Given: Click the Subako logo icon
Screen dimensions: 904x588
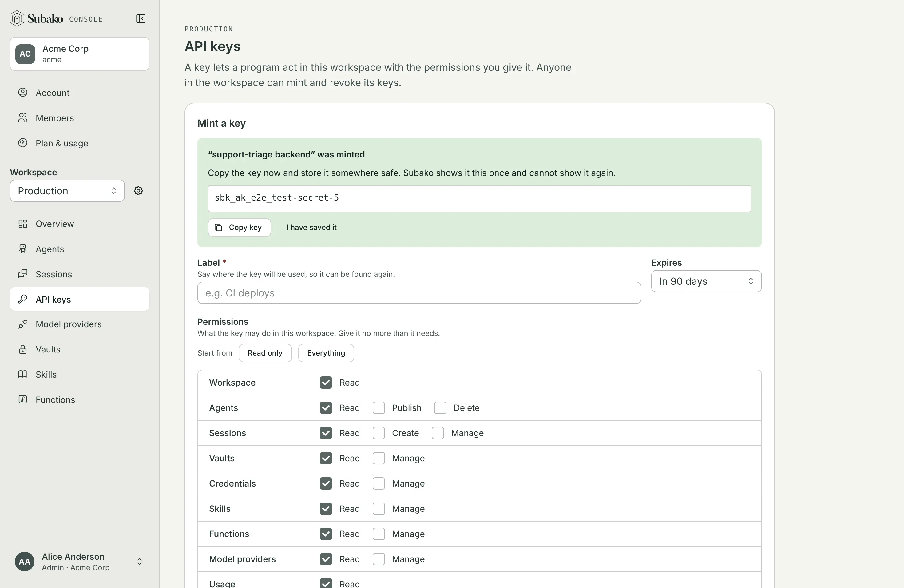Looking at the screenshot, I should pyautogui.click(x=17, y=19).
